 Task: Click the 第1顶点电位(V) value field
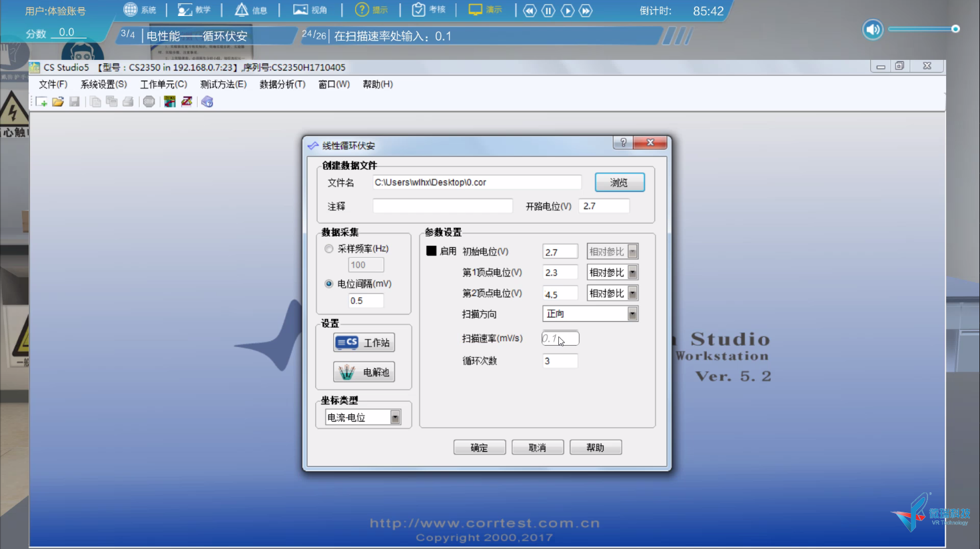(560, 273)
